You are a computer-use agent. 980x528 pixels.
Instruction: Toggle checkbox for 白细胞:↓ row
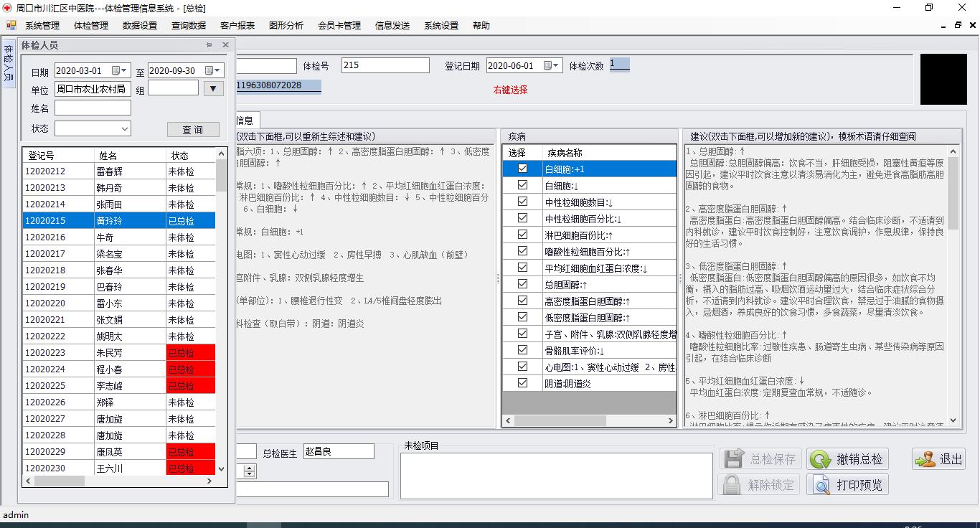[522, 185]
